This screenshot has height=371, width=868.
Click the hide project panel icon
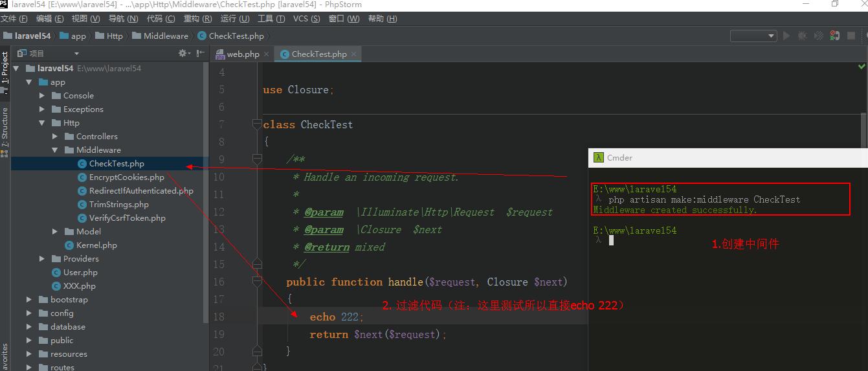point(201,53)
